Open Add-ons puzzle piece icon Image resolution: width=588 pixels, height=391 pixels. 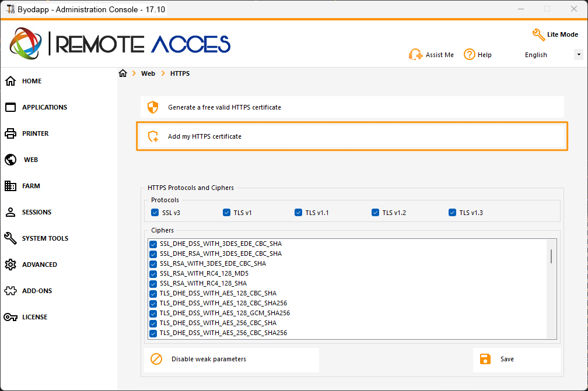tap(10, 291)
